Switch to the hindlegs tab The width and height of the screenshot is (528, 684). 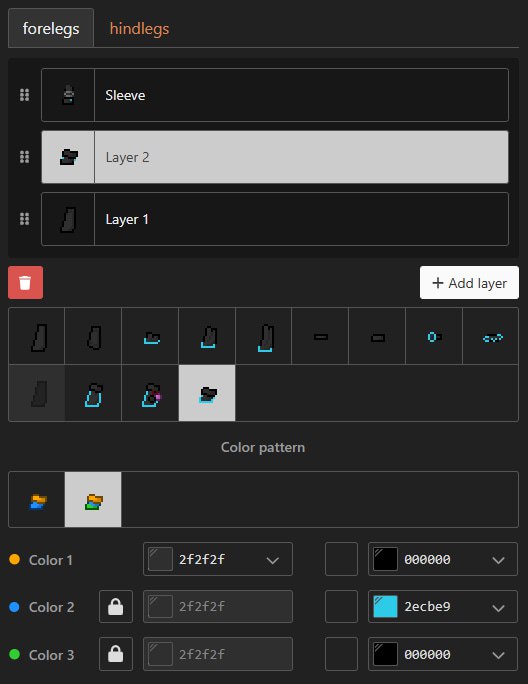(x=139, y=28)
